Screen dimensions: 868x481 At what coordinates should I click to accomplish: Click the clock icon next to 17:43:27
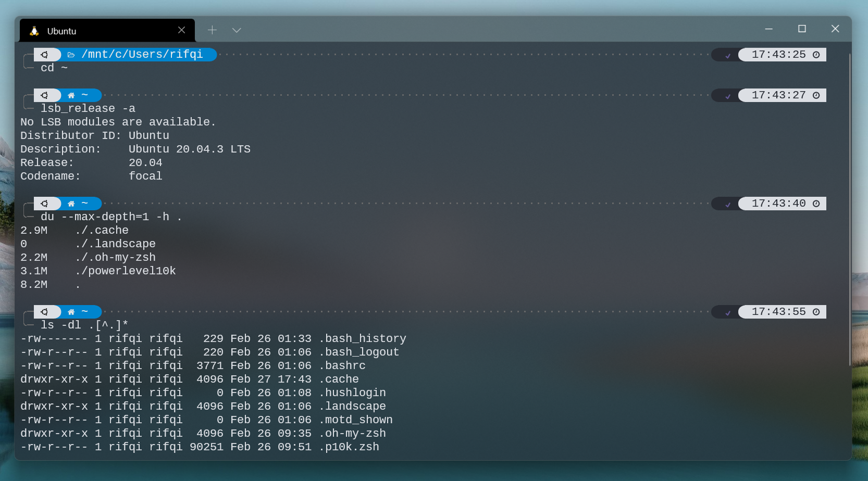coord(816,95)
